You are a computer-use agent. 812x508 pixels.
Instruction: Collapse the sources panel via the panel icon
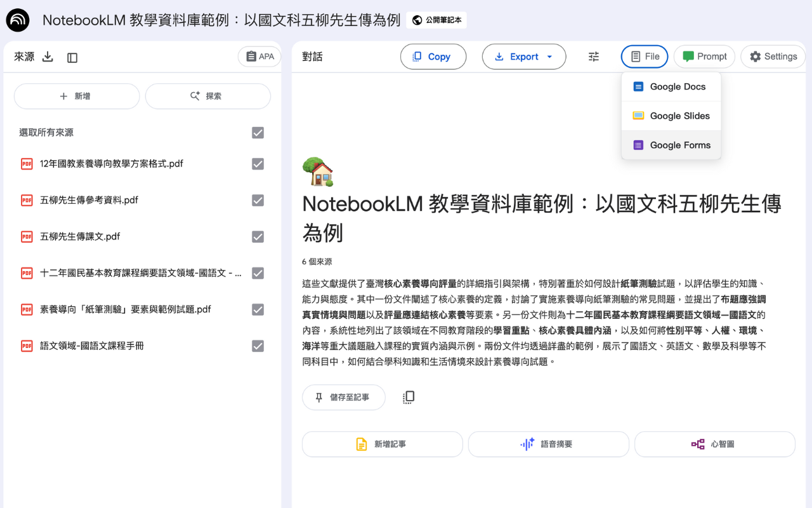coord(72,57)
